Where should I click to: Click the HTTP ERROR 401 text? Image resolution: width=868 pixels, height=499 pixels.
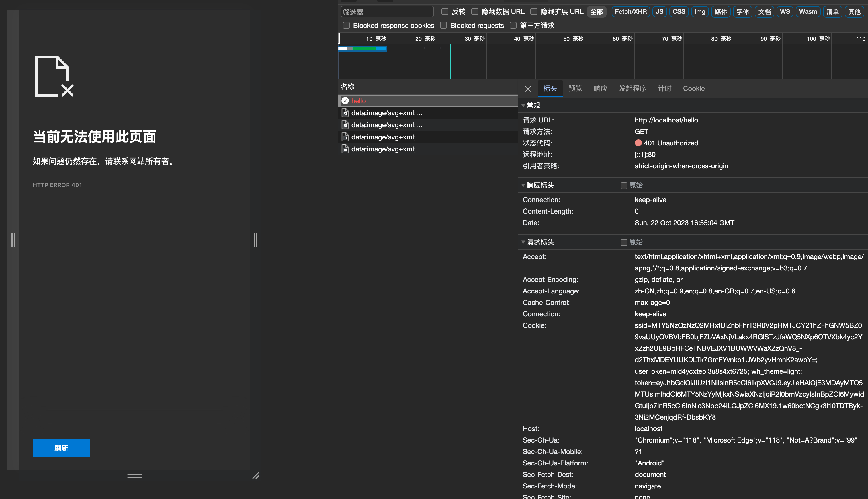click(x=57, y=185)
